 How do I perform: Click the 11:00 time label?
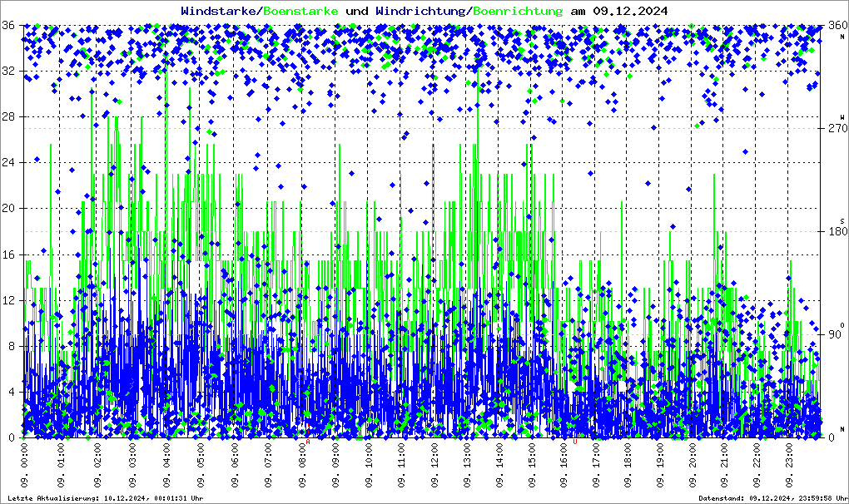(x=401, y=465)
